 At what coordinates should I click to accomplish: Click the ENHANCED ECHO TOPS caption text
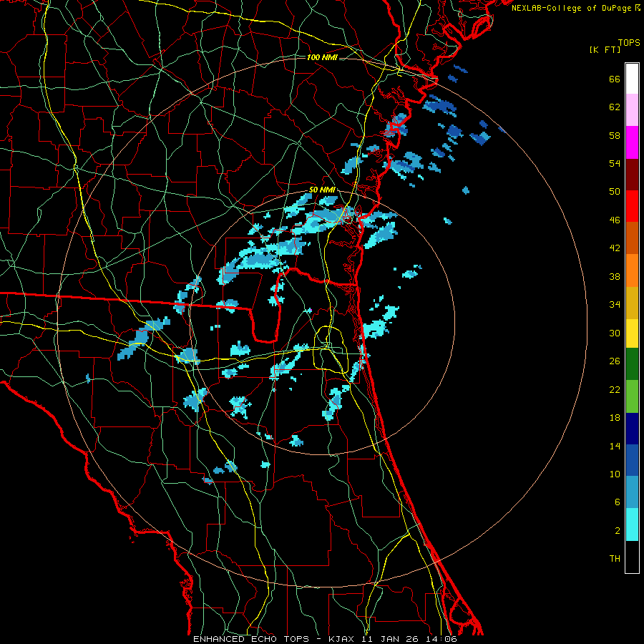251,639
